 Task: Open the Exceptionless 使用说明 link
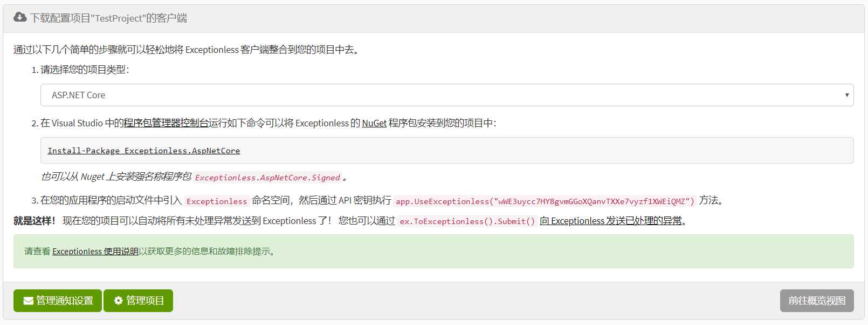[x=95, y=252]
